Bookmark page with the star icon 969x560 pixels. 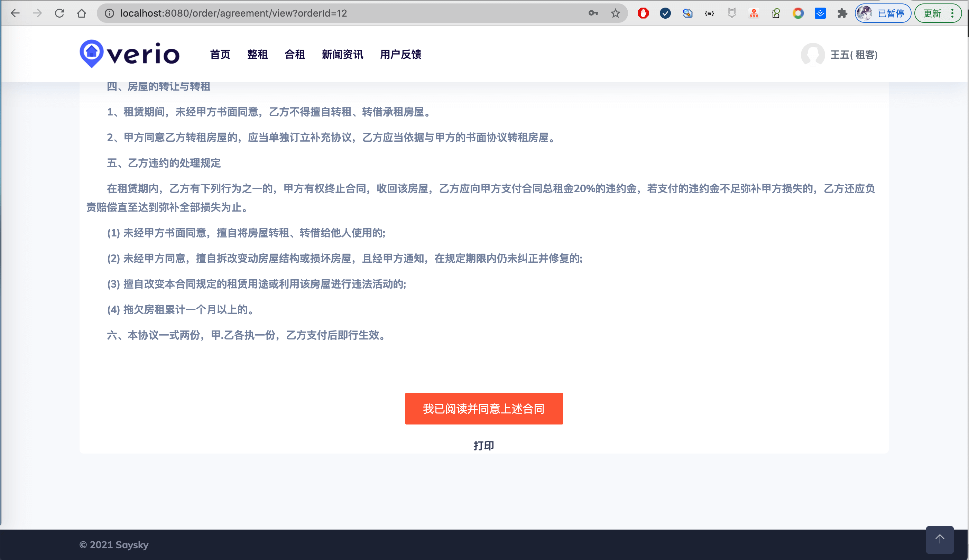[x=615, y=13]
